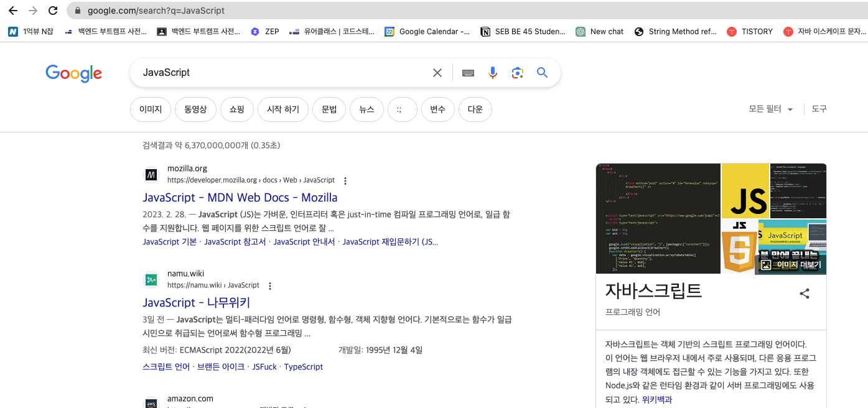Select the 변수 filter chip
This screenshot has height=408, width=868.
(438, 109)
